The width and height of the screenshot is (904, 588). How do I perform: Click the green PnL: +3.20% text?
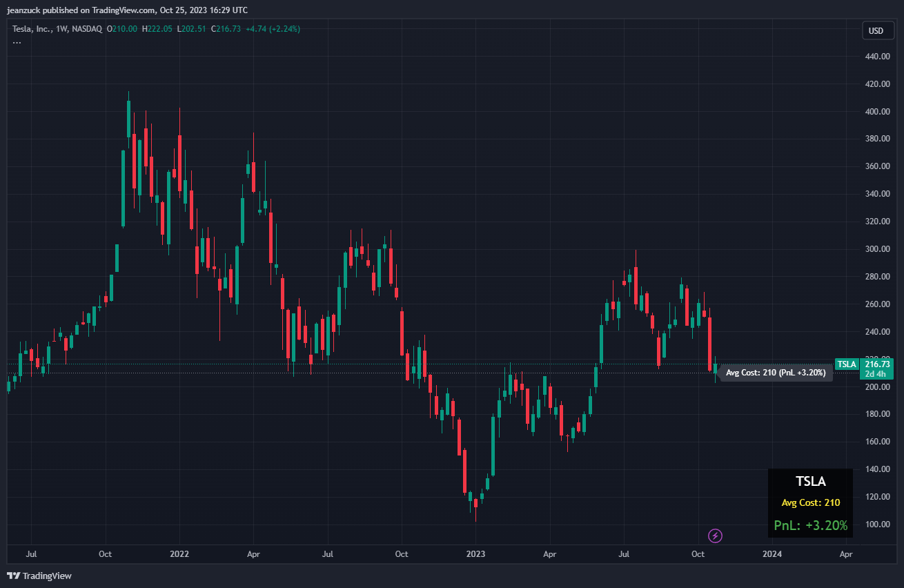[810, 525]
